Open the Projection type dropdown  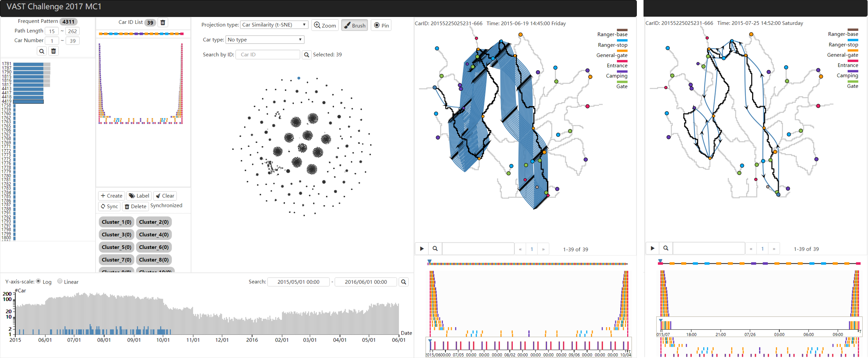click(x=274, y=25)
